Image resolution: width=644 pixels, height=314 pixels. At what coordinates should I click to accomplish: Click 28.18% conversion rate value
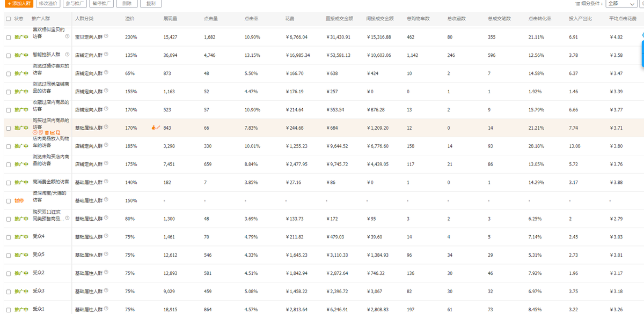point(536,146)
